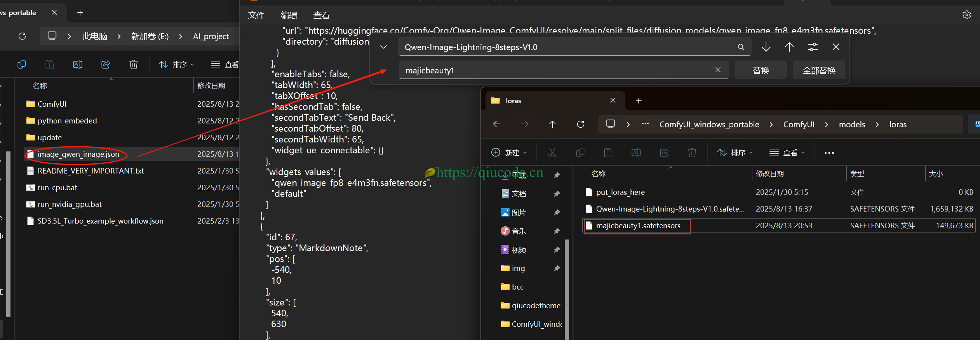Find next match down arrow
This screenshot has width=980, height=340.
pyautogui.click(x=766, y=47)
